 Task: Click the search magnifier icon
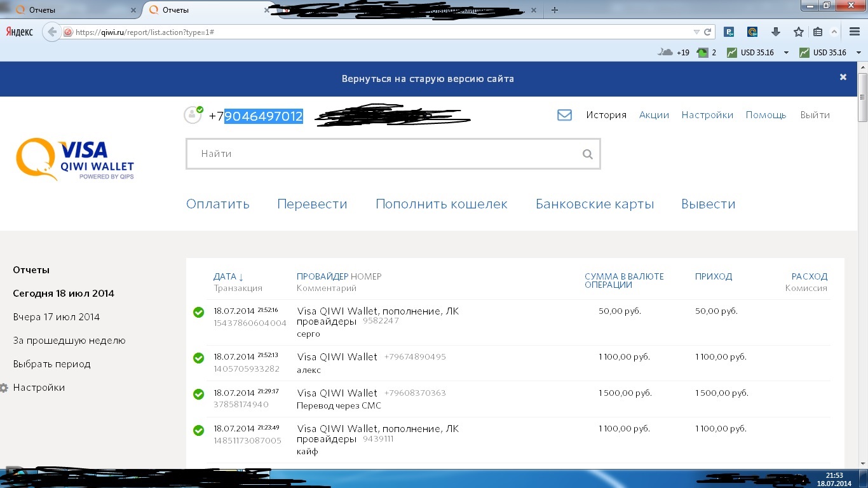point(588,154)
